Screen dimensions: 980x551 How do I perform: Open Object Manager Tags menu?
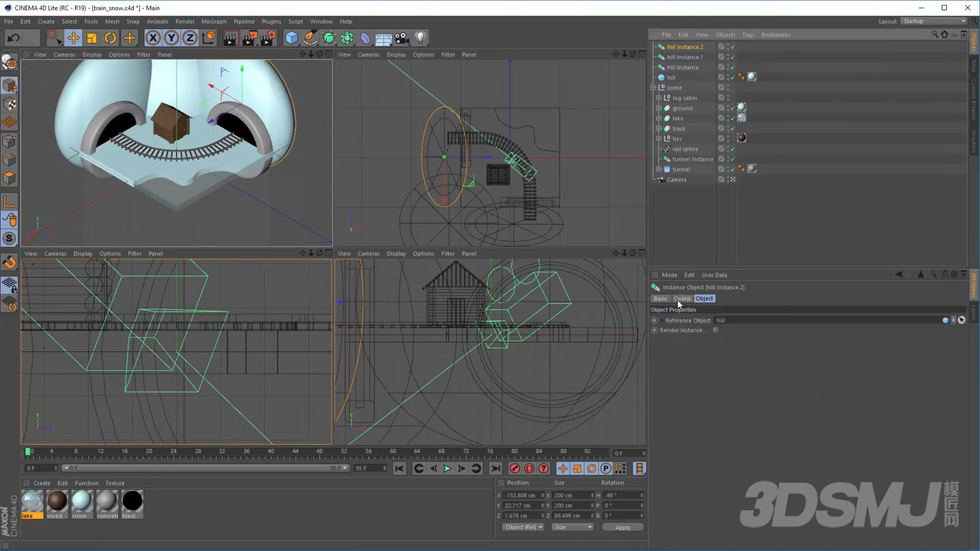(x=748, y=34)
